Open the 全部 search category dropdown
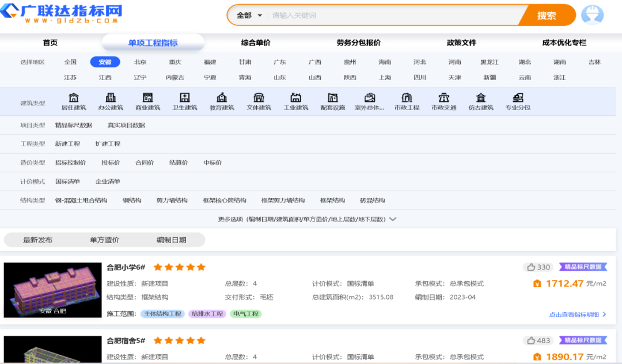This screenshot has width=622, height=364. coord(249,16)
